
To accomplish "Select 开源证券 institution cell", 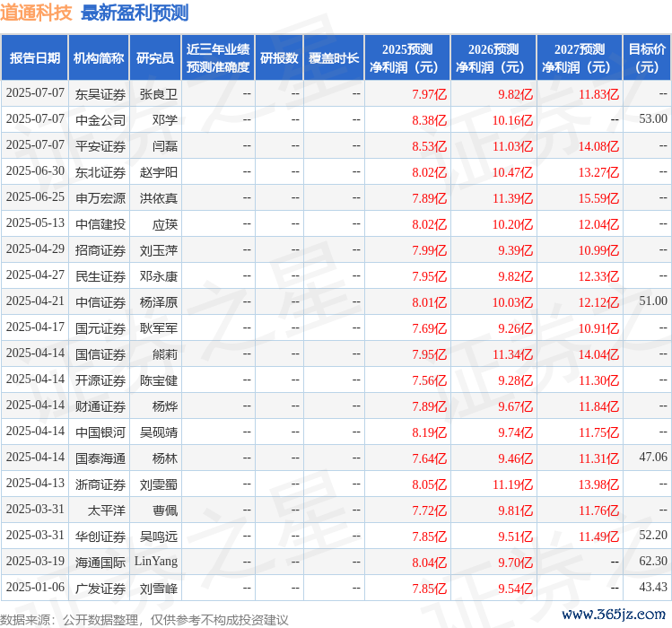I will pyautogui.click(x=100, y=380).
